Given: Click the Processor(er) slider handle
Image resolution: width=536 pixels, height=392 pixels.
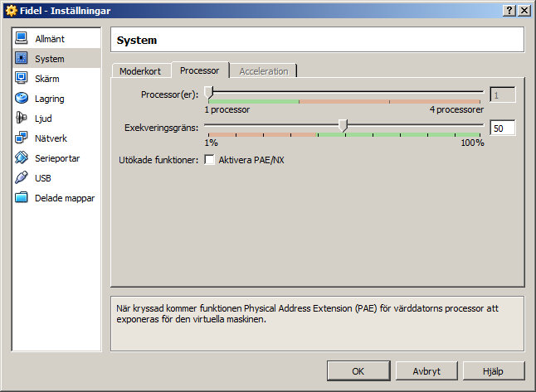Looking at the screenshot, I should click(x=209, y=93).
